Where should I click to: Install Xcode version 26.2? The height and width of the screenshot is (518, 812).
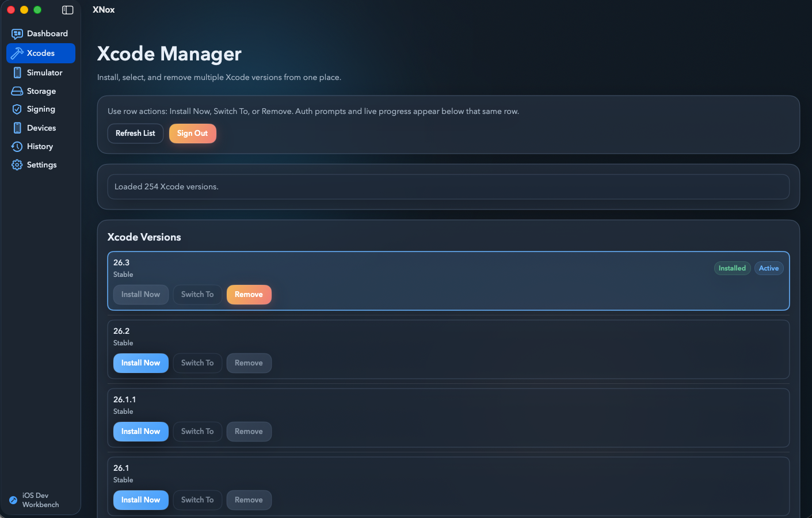(x=140, y=363)
